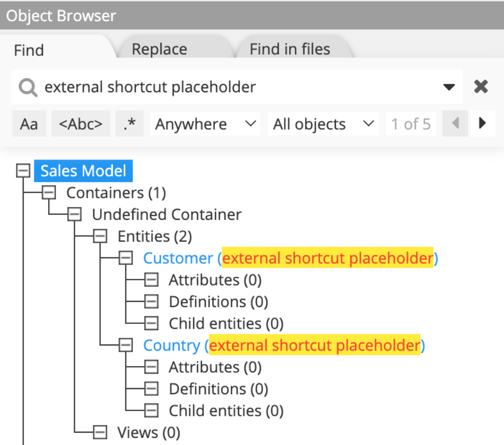This screenshot has width=504, height=445.
Task: Click the magnifying glass search icon
Action: (27, 87)
